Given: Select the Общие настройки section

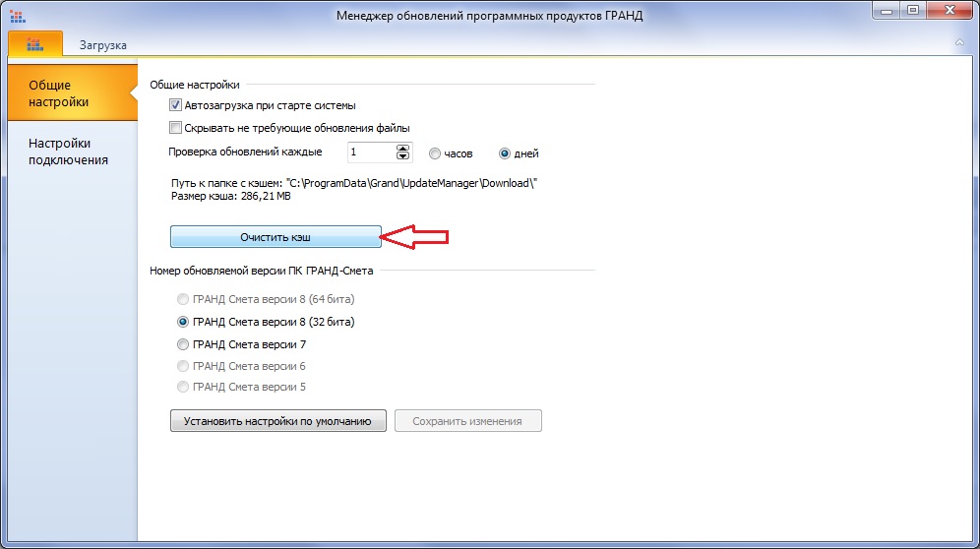Looking at the screenshot, I should click(73, 92).
